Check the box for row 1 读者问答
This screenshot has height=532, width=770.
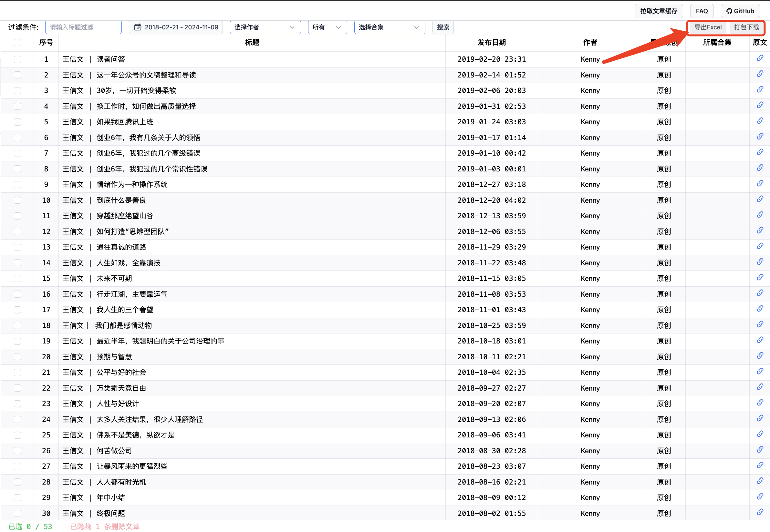point(17,59)
